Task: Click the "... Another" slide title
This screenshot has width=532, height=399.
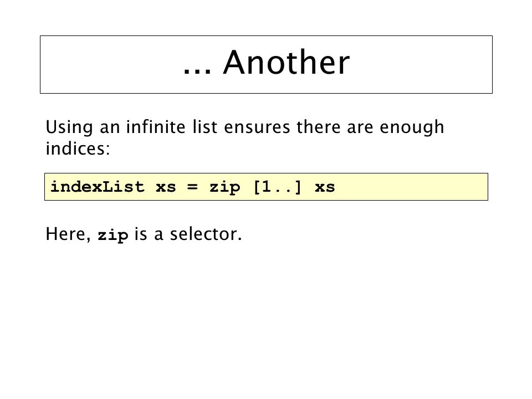Action: point(266,63)
